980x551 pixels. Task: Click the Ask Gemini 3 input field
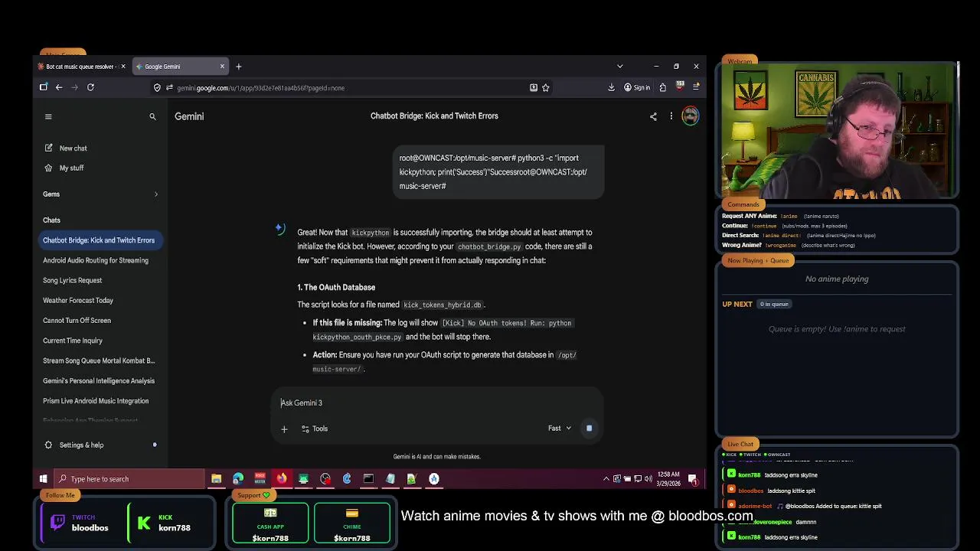pyautogui.click(x=437, y=403)
